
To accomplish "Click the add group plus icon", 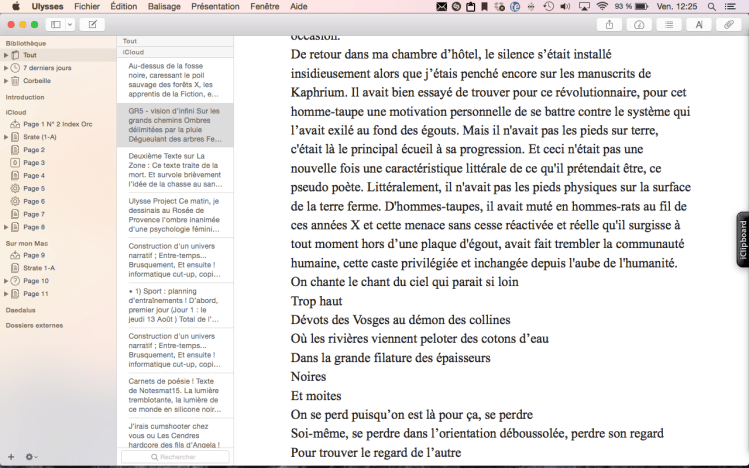I will pyautogui.click(x=11, y=457).
